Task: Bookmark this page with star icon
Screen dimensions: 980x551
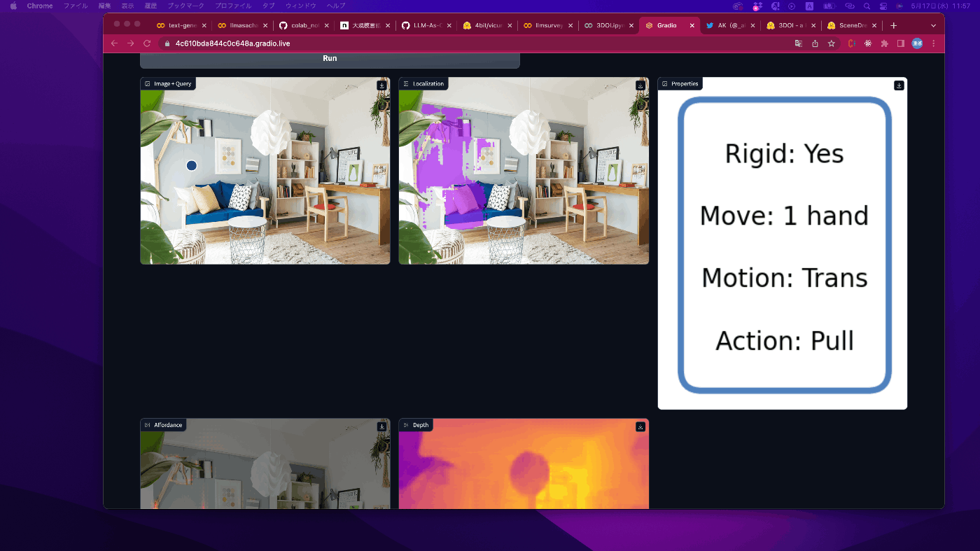Action: 832,43
